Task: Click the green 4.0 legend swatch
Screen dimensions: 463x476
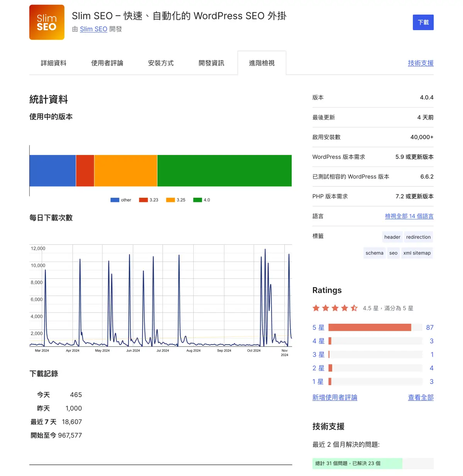Action: point(198,200)
